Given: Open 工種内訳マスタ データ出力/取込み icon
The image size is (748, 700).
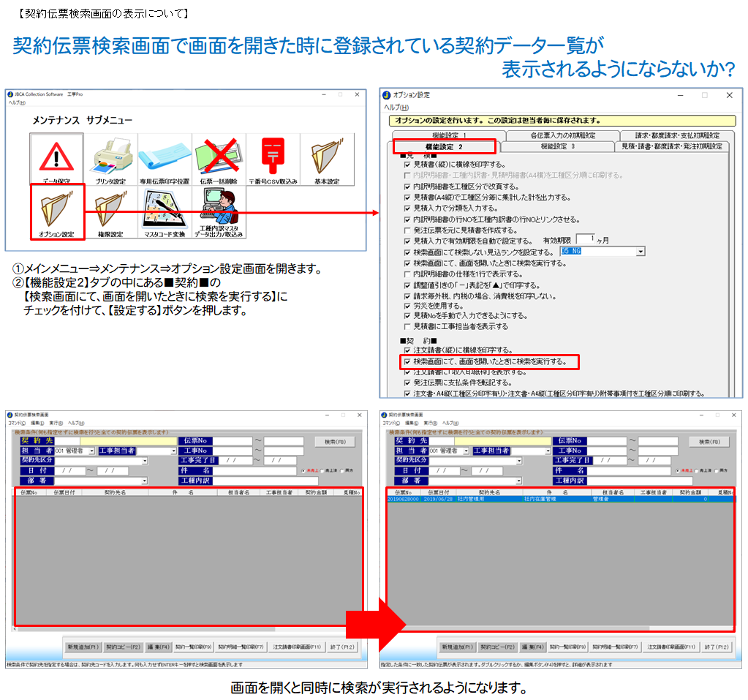Looking at the screenshot, I should click(219, 212).
